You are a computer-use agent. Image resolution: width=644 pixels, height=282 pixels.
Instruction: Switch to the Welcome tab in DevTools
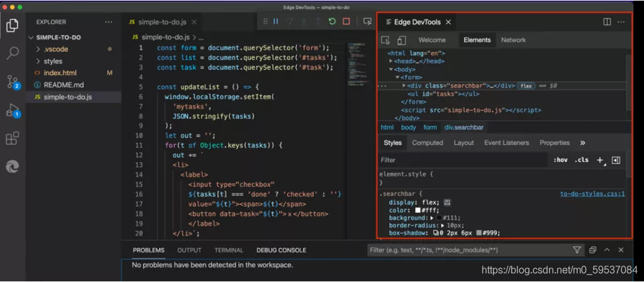(x=432, y=40)
